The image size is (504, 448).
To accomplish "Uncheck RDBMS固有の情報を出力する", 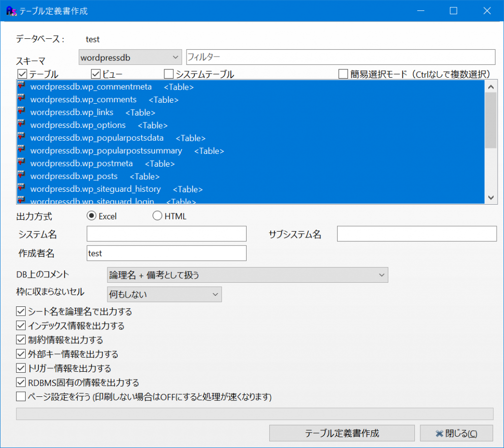I will (21, 382).
